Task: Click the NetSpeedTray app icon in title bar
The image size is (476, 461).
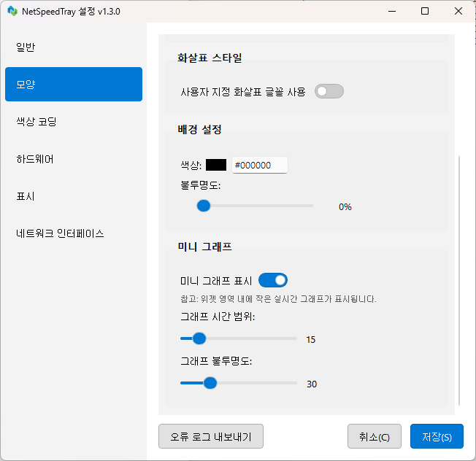Action: (x=12, y=11)
